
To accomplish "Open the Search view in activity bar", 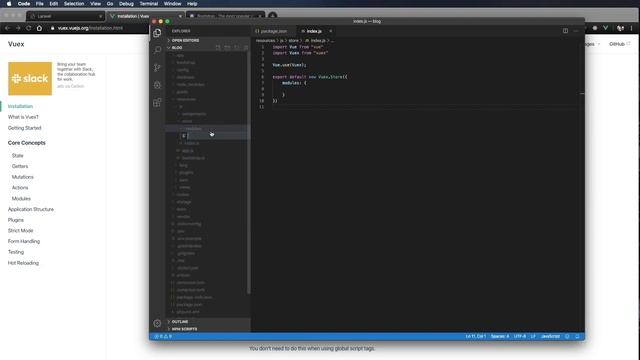I will click(157, 50).
